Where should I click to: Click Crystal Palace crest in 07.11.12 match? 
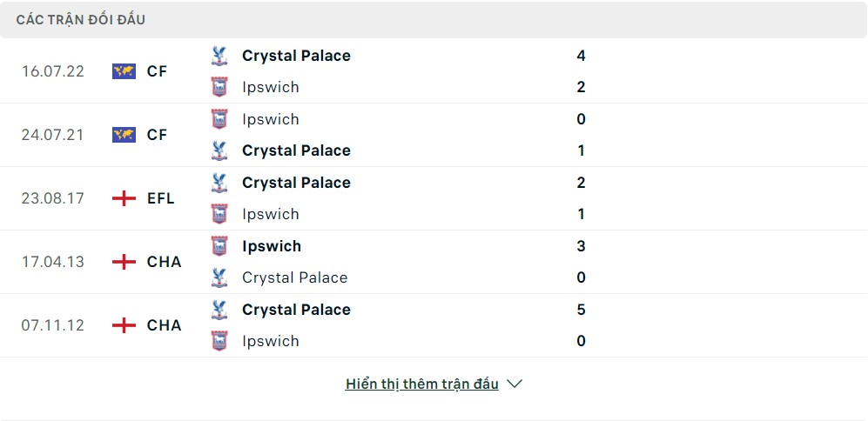tap(219, 310)
